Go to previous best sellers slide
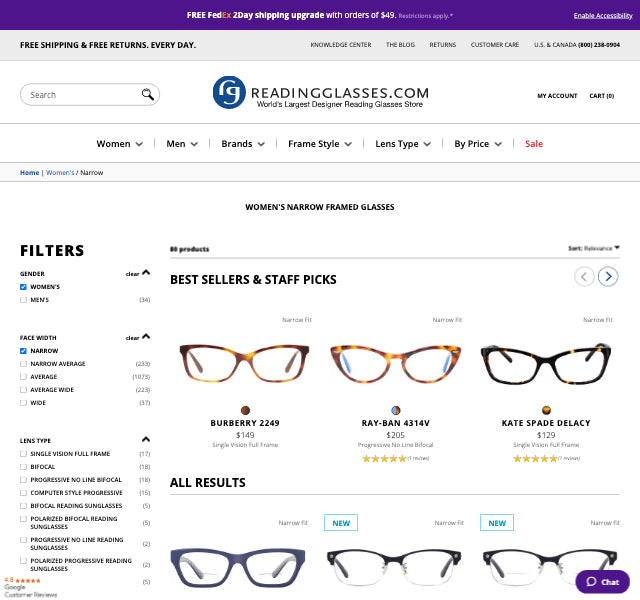Image resolution: width=640 pixels, height=600 pixels. click(584, 276)
